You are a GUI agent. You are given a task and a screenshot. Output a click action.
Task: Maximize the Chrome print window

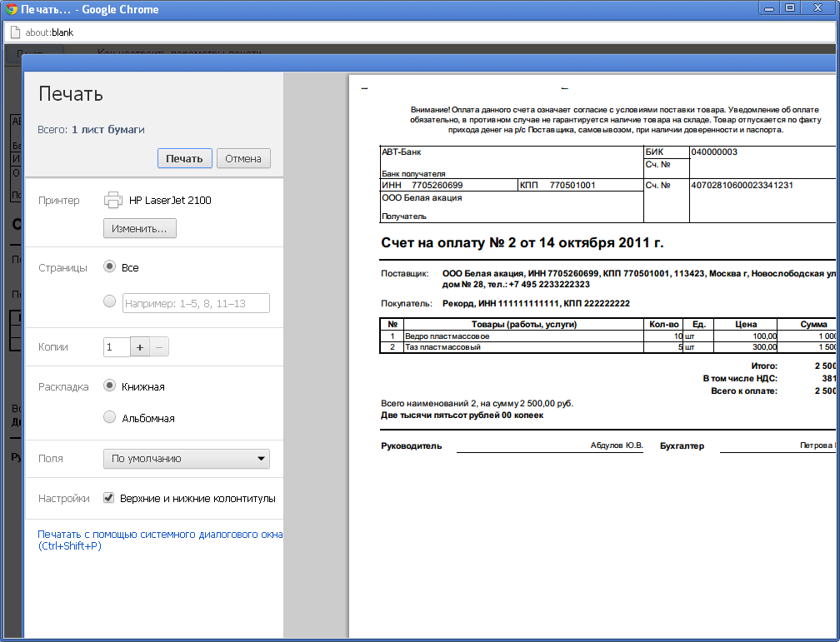790,7
